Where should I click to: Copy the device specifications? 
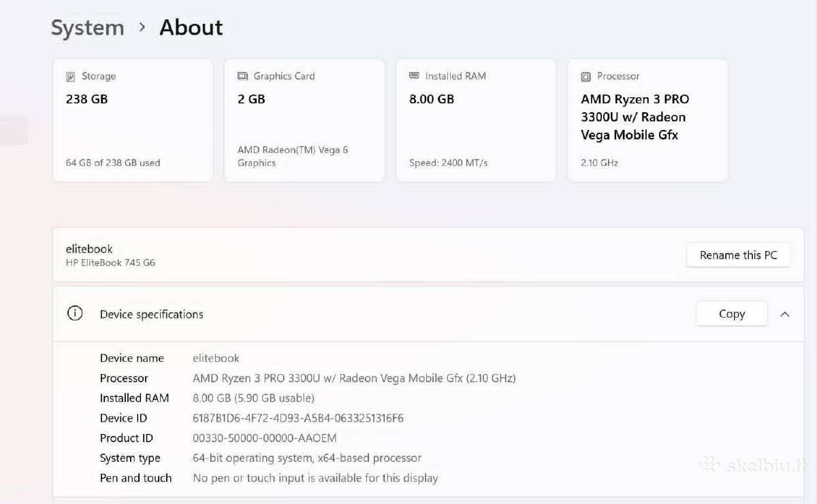click(732, 314)
